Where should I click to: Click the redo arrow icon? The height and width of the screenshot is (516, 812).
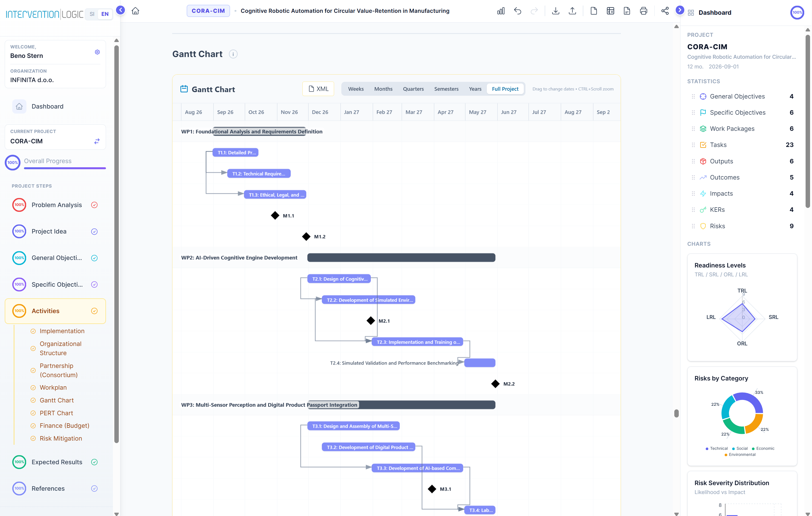tap(534, 11)
